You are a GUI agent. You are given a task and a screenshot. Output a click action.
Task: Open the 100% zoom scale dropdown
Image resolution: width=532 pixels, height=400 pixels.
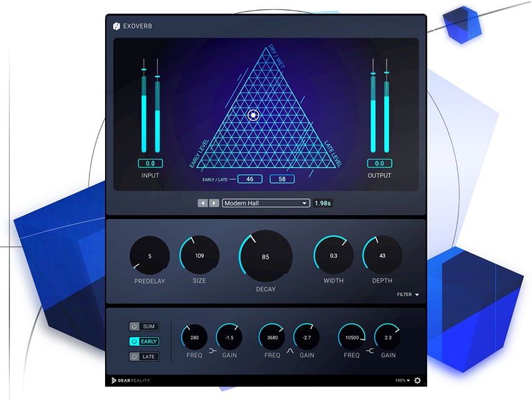[x=402, y=380]
